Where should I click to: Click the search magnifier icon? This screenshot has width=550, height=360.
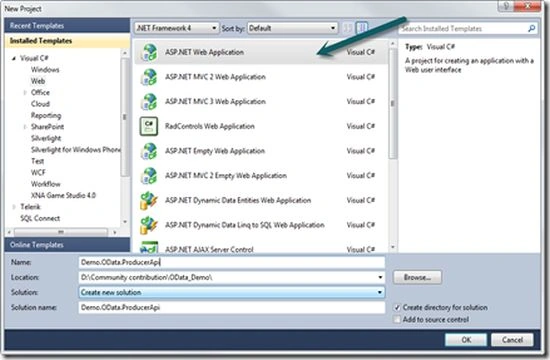[x=532, y=28]
